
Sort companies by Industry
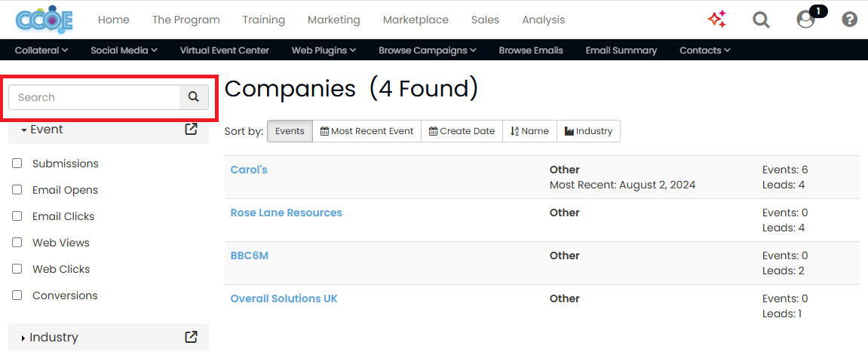click(588, 131)
